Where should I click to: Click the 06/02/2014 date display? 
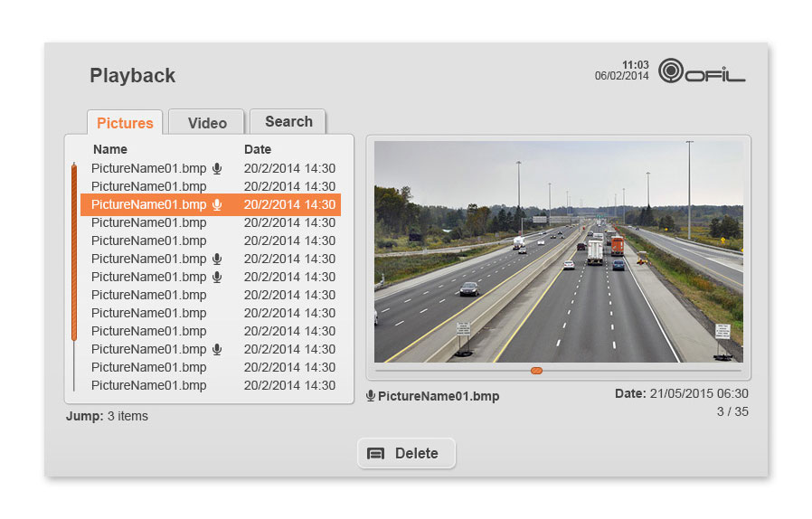[x=621, y=76]
